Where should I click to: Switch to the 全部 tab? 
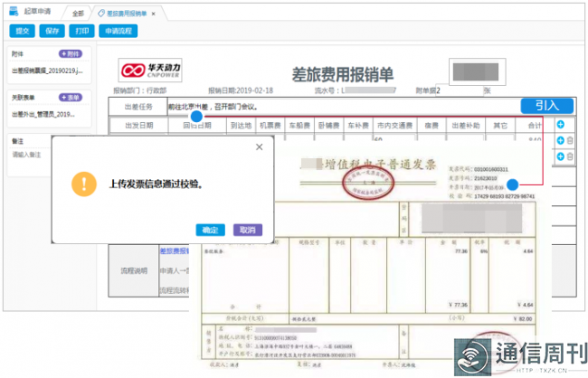78,14
